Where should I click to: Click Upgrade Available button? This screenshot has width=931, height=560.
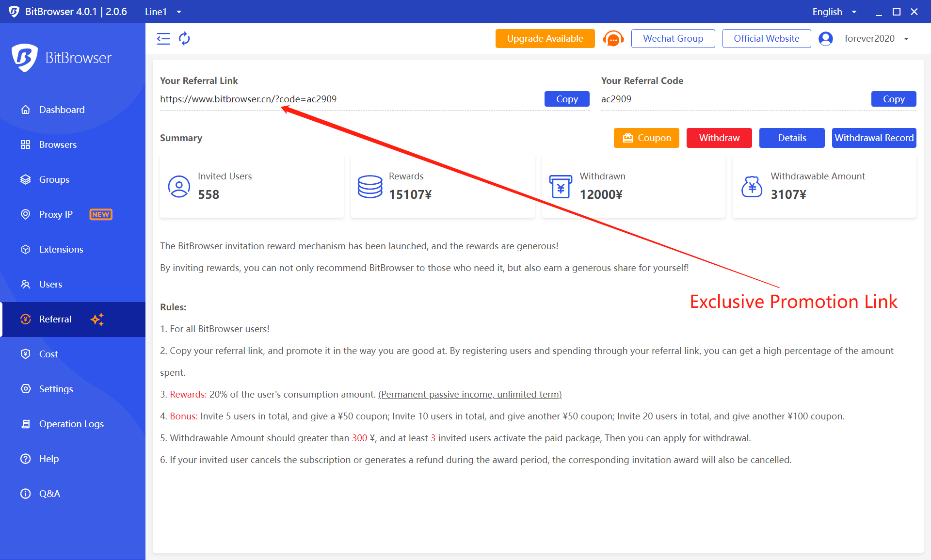pyautogui.click(x=545, y=38)
